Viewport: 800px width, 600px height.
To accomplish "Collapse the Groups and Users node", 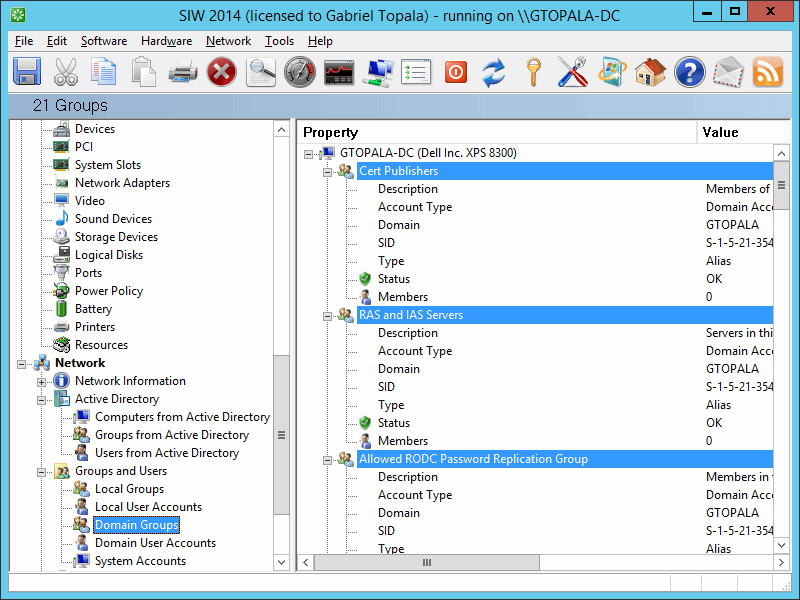I will click(x=41, y=472).
